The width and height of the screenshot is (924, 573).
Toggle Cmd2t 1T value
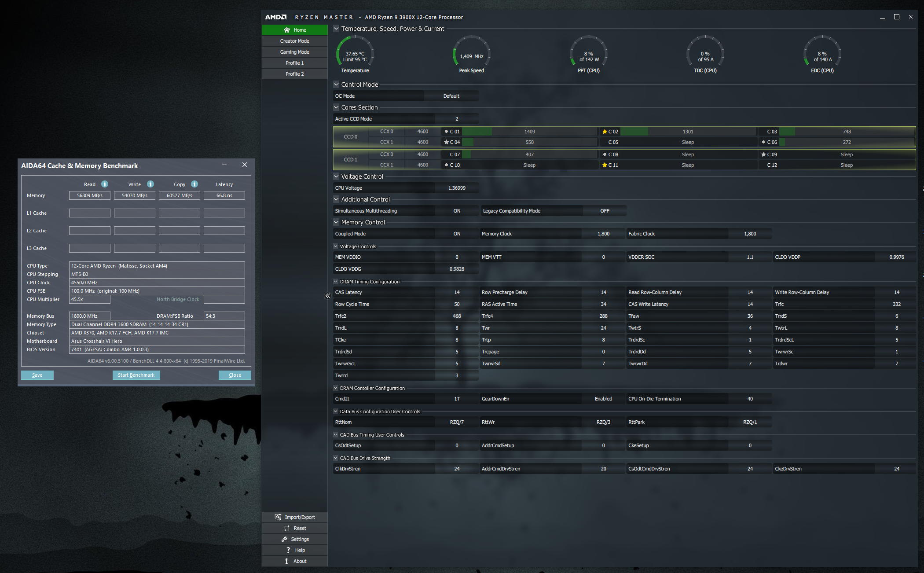[457, 399]
